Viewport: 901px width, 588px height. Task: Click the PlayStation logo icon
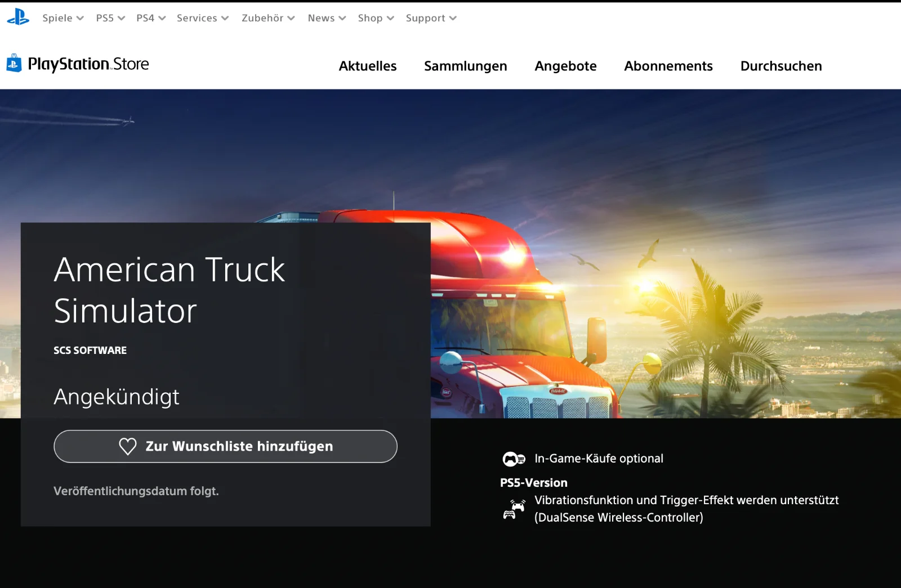[x=18, y=17]
